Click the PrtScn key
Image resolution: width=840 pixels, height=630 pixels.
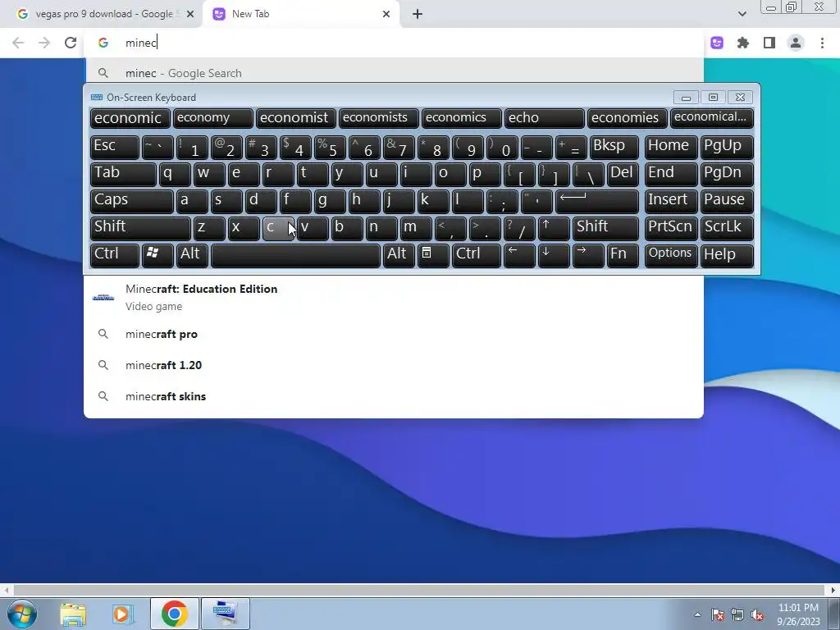pyautogui.click(x=671, y=228)
